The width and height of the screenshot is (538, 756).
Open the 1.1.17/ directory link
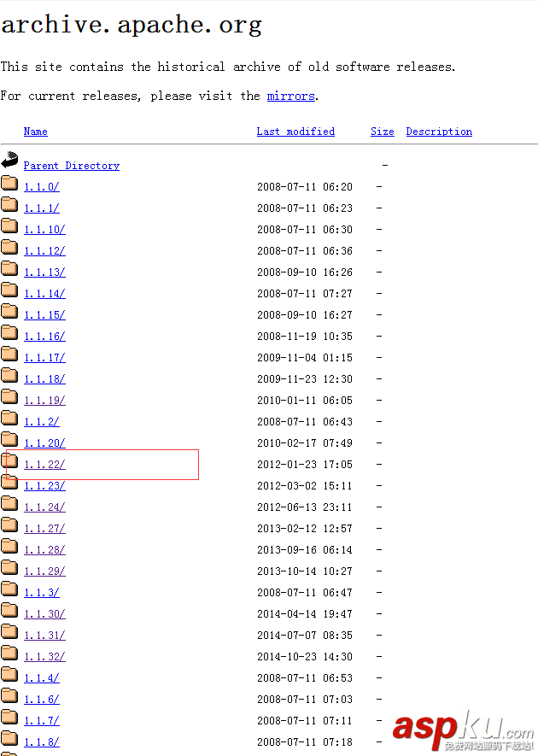pos(44,358)
